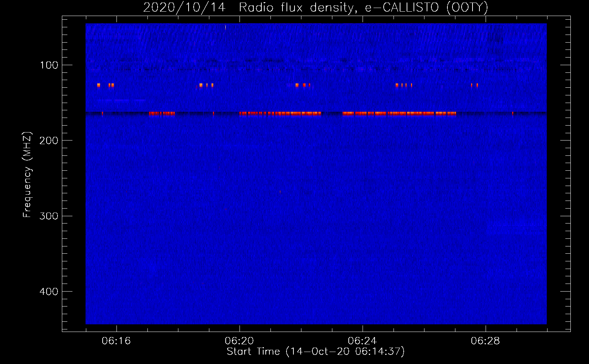Click the "Start Time (14-Oct-20 06:14:37)" axis label
The height and width of the screenshot is (364, 589).
pyautogui.click(x=316, y=352)
